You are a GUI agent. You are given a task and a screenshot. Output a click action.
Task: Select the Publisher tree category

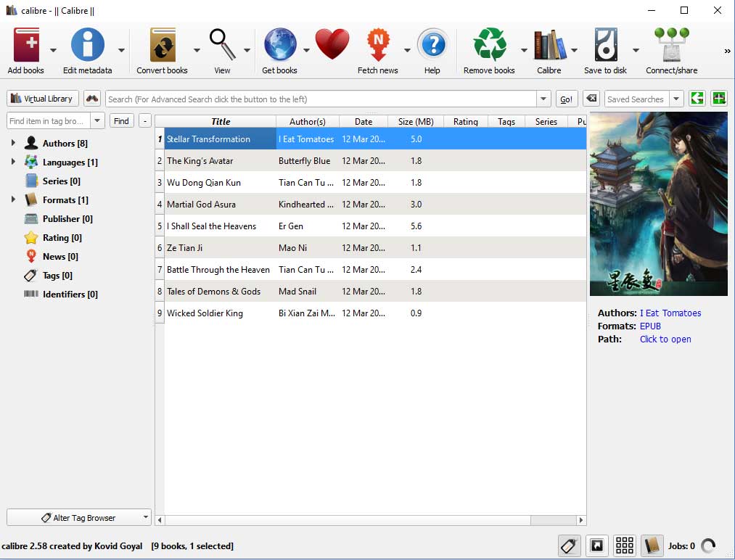(x=67, y=219)
